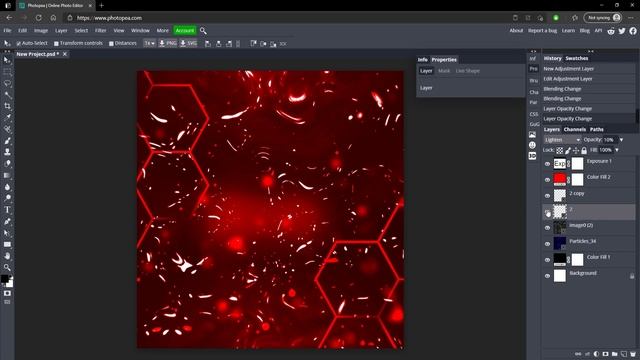
Task: Toggle the Auto-Select checkbox
Action: 19,43
